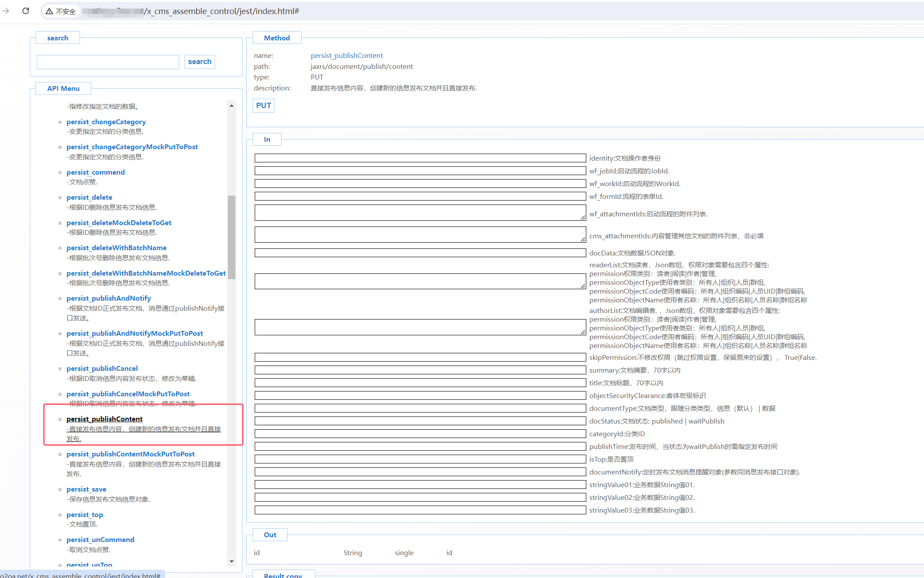Open the persist_delete API link
Screen dimensions: 924x578
(89, 197)
